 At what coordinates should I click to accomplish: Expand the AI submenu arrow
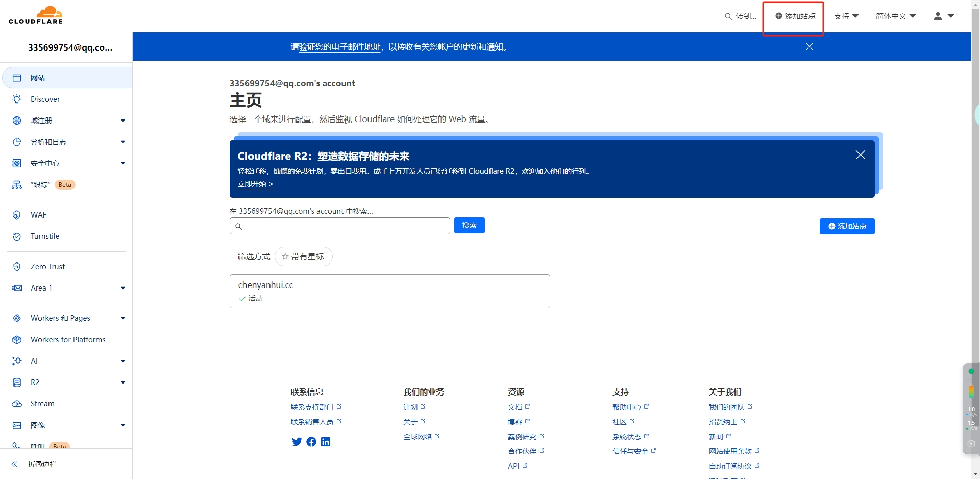pos(123,361)
